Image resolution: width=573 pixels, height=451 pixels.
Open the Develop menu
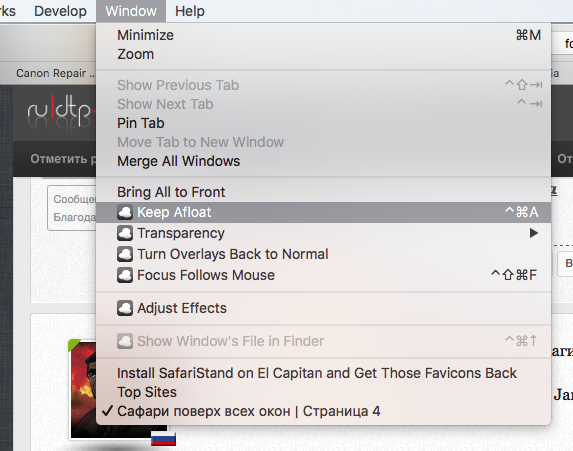click(x=60, y=11)
